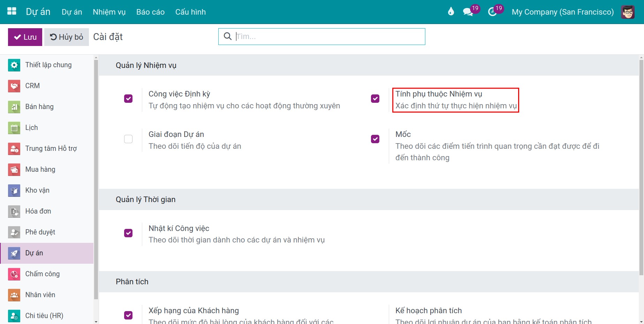The height and width of the screenshot is (324, 644).
Task: Click the Hủy bỏ discard button
Action: click(67, 37)
